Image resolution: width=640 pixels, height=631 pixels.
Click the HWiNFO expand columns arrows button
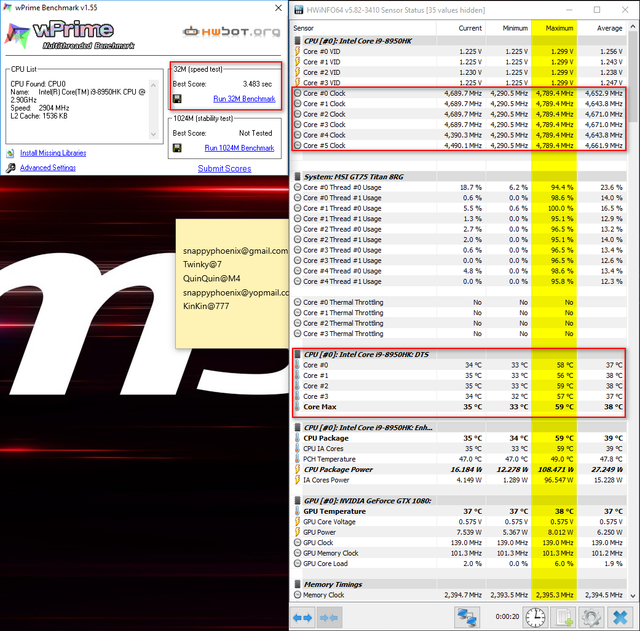pyautogui.click(x=303, y=618)
